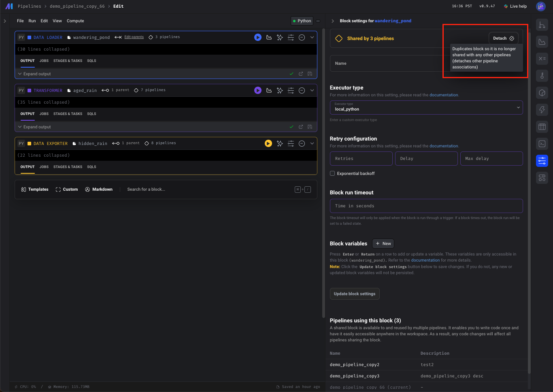
Task: Add a Markdown block
Action: [99, 190]
